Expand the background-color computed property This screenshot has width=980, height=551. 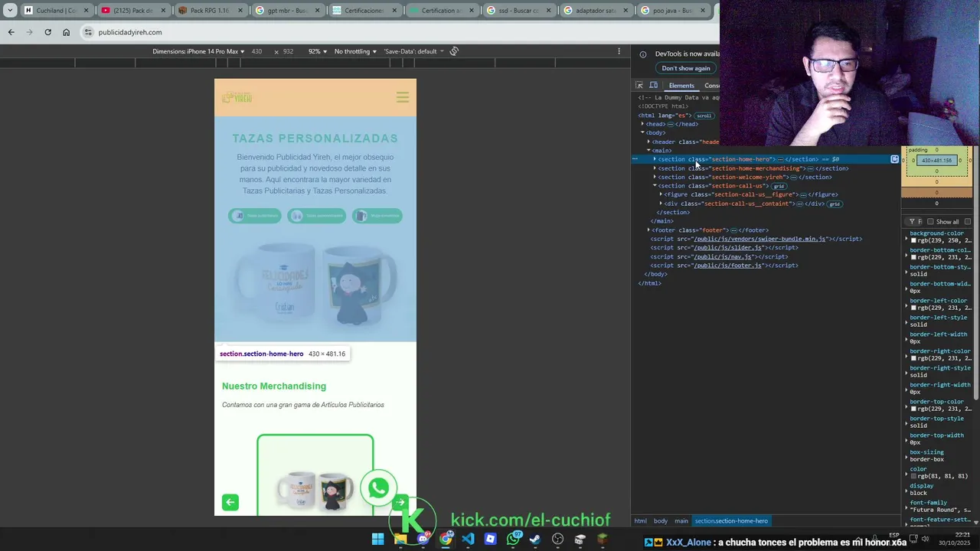pos(906,240)
